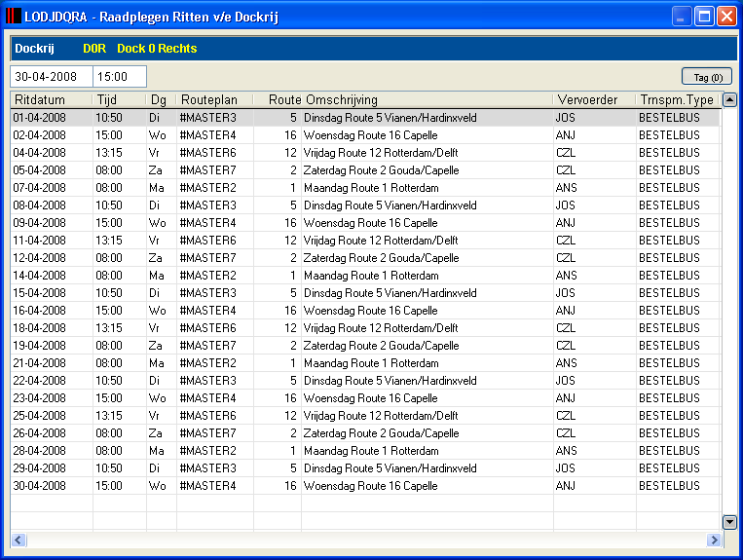Click the date field showing 30-04-2008

point(52,77)
